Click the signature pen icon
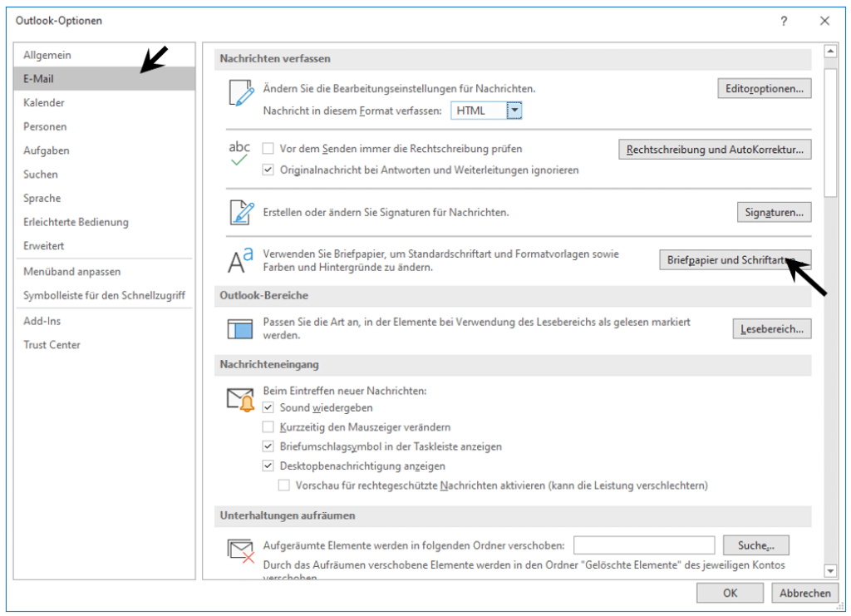Viewport: 851px width, 616px height. [242, 212]
